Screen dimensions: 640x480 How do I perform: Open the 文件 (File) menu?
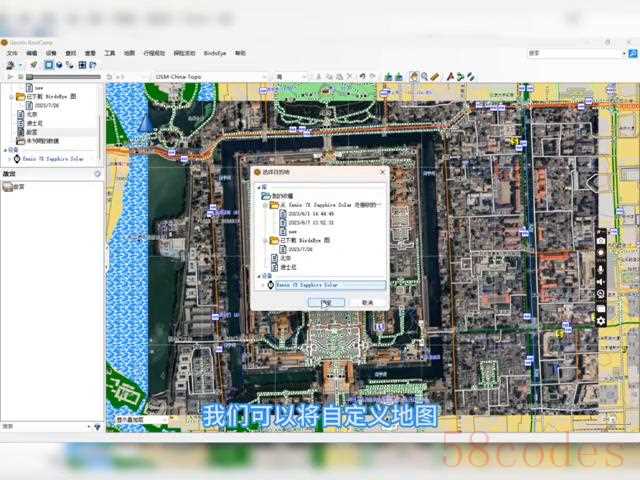[12, 53]
